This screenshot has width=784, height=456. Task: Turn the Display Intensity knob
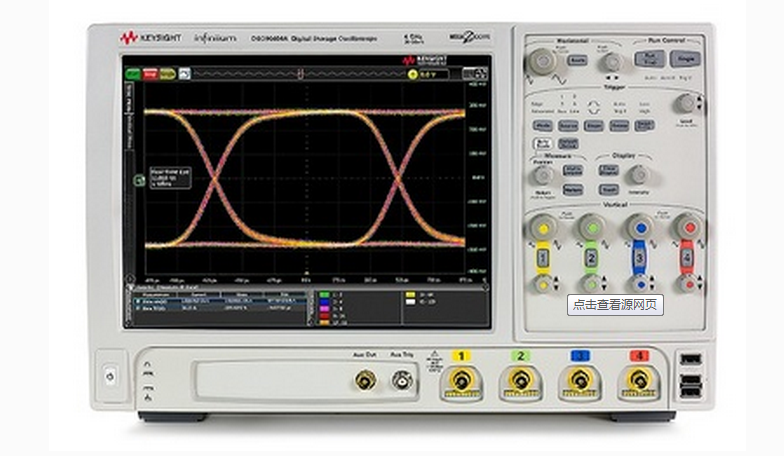[638, 175]
